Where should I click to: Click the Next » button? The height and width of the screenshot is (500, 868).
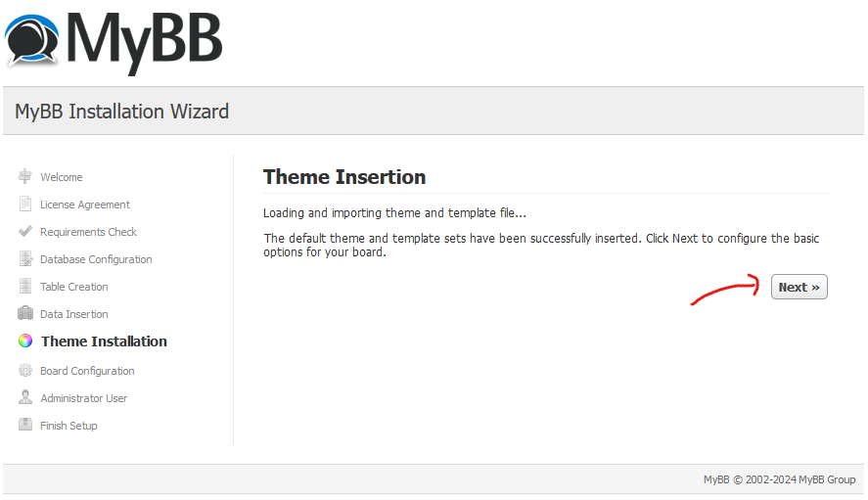[x=799, y=287]
